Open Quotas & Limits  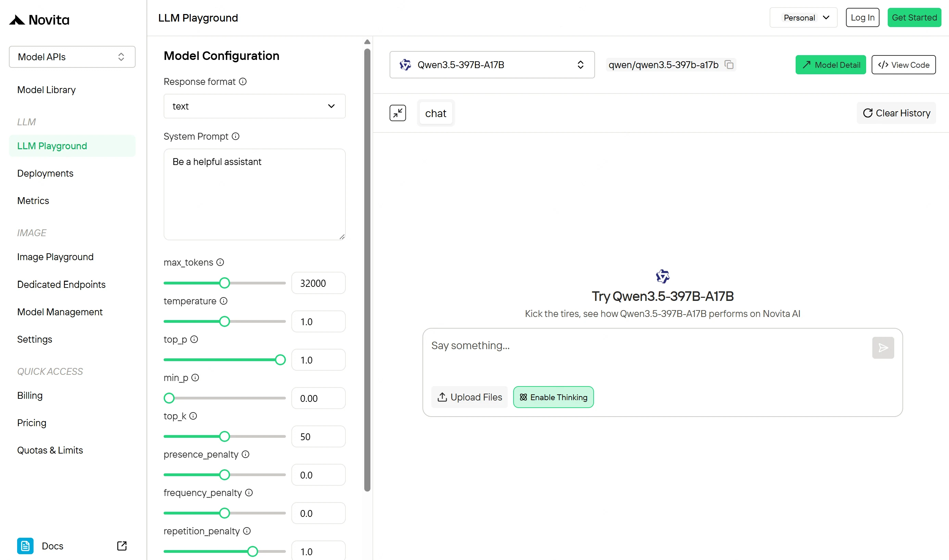[x=50, y=450]
